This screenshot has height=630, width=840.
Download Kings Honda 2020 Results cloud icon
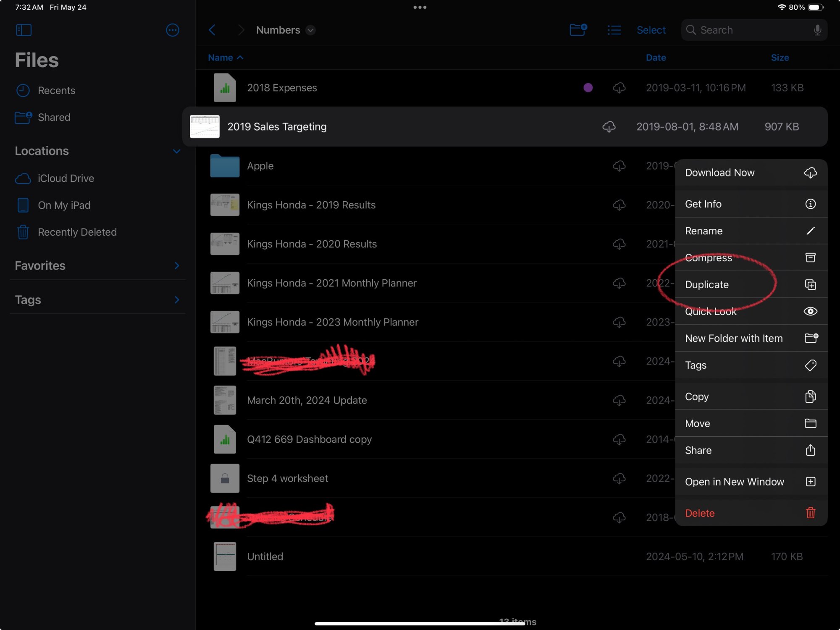tap(619, 244)
